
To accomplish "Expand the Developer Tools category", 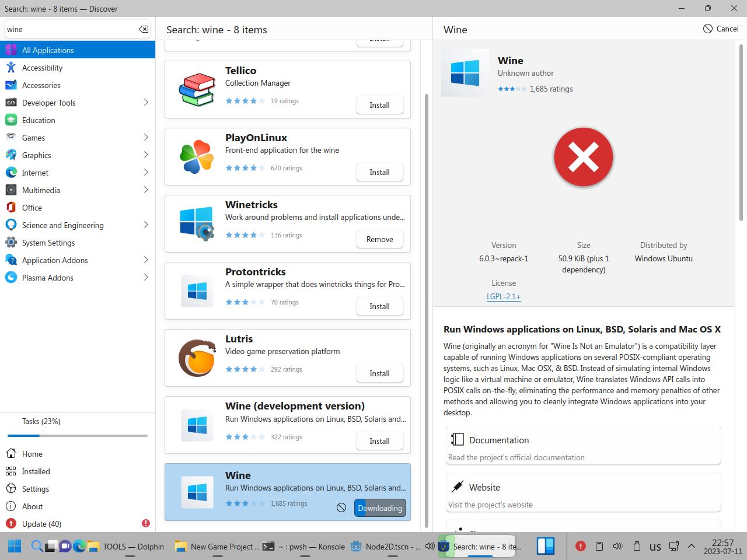I will pos(146,103).
